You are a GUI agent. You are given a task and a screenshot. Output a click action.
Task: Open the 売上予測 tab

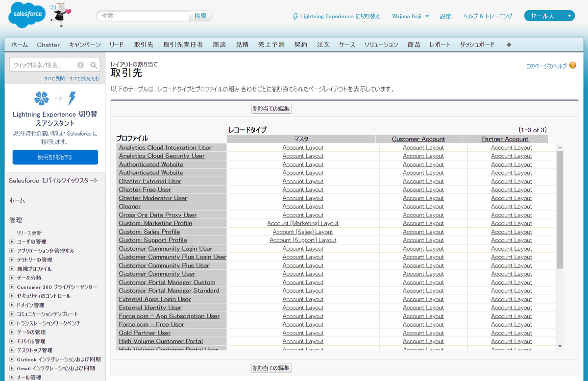[271, 45]
